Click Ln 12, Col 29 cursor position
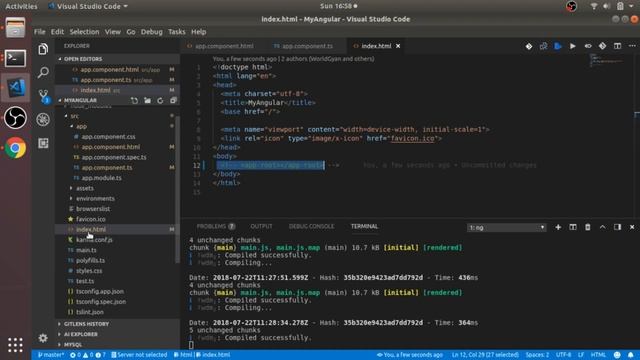 tap(485, 355)
